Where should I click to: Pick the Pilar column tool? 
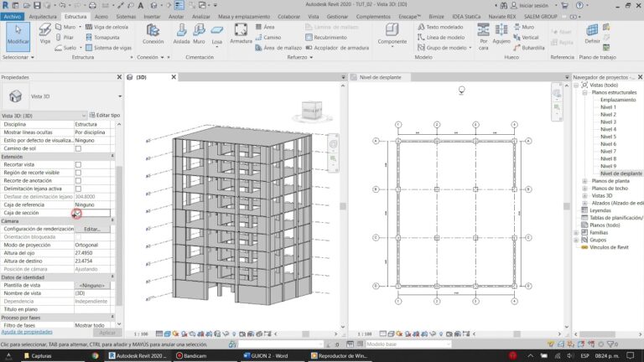(x=65, y=38)
